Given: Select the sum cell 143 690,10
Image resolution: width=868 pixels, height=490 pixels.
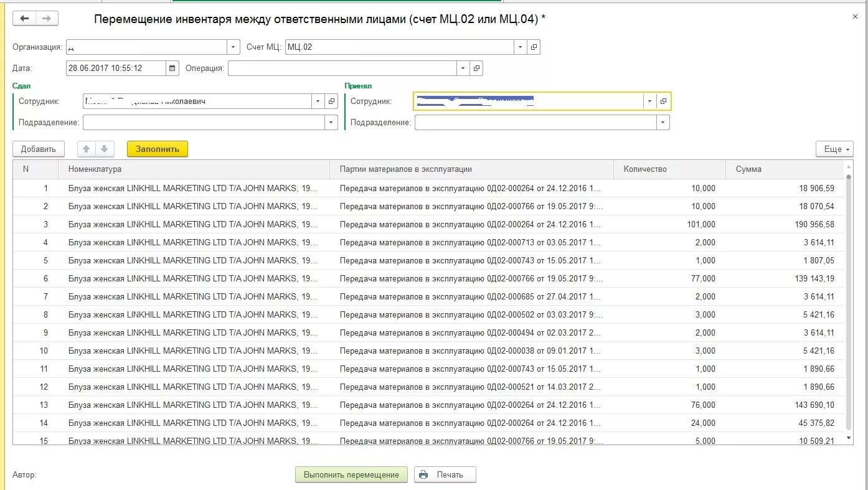Looking at the screenshot, I should tap(785, 405).
